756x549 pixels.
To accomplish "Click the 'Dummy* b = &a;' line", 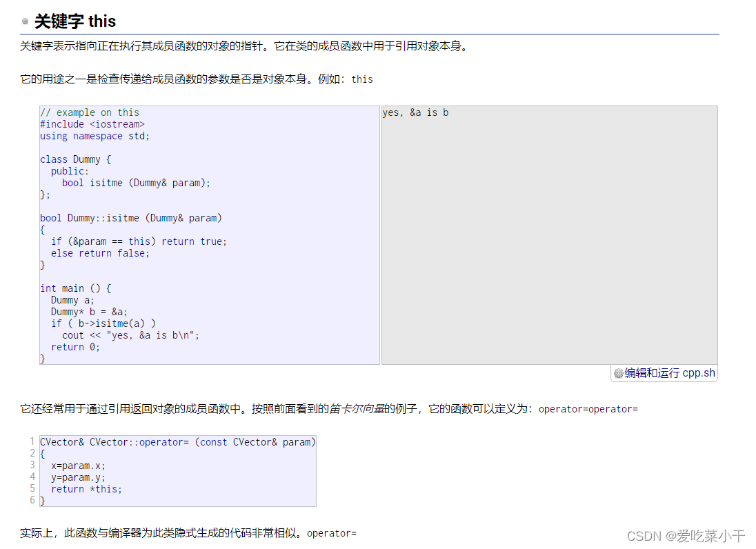I will (89, 312).
